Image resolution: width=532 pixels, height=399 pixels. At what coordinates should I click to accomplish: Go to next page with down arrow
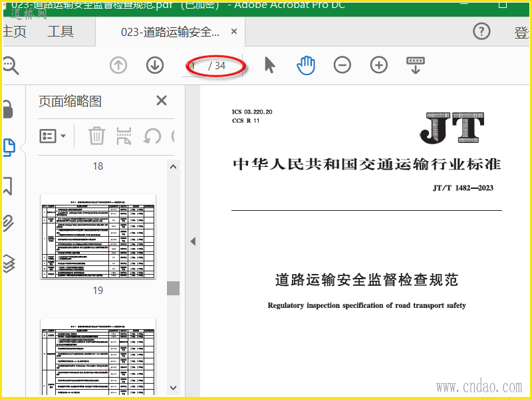155,65
